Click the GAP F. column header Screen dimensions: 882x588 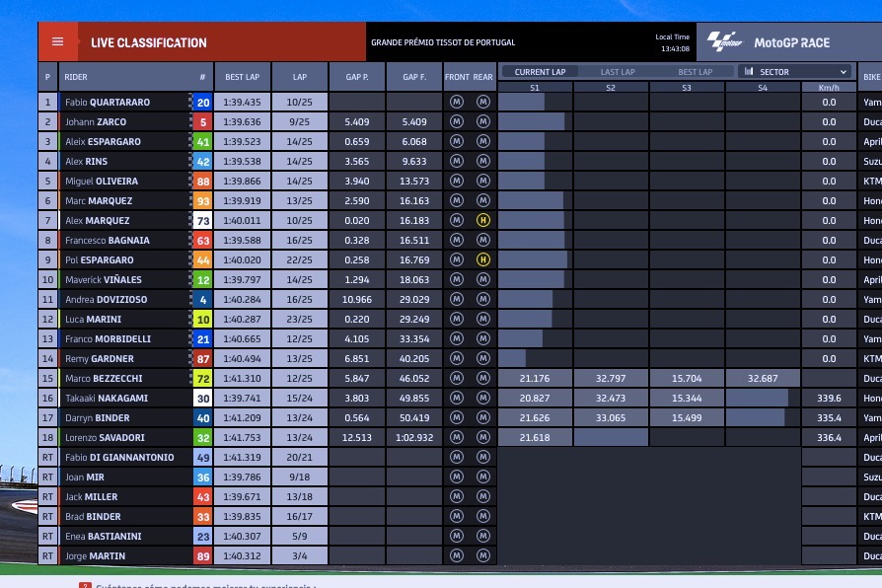pyautogui.click(x=414, y=77)
